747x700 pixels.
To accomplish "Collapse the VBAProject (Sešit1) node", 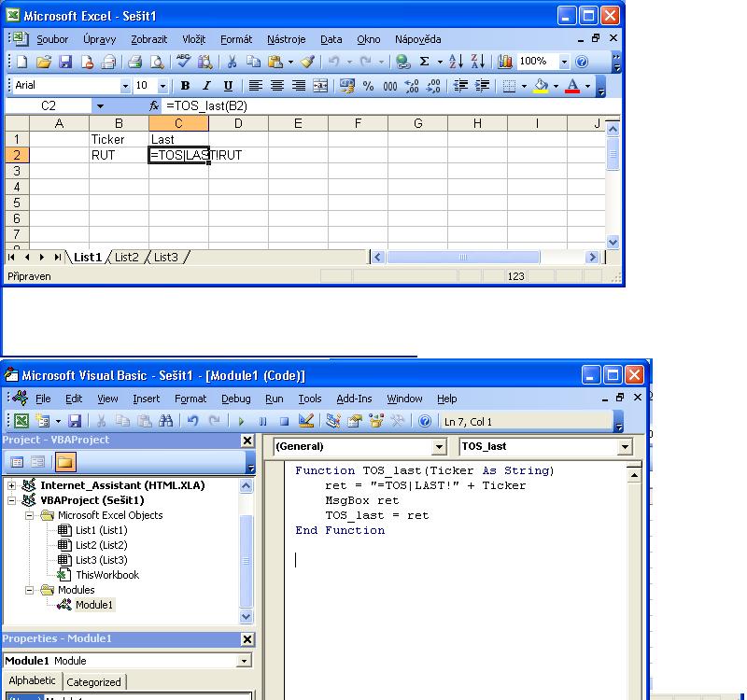I will click(x=11, y=500).
